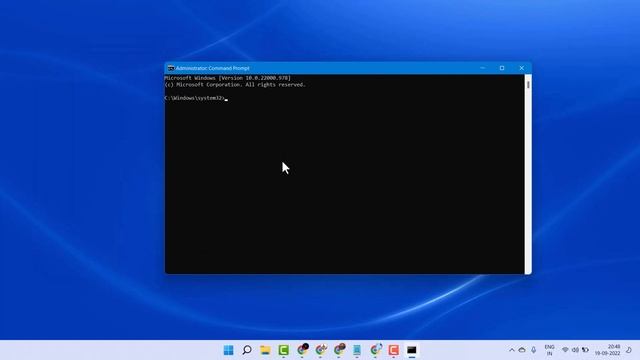
Task: Open the blue Notepad-style taskbar icon
Action: (x=357, y=350)
